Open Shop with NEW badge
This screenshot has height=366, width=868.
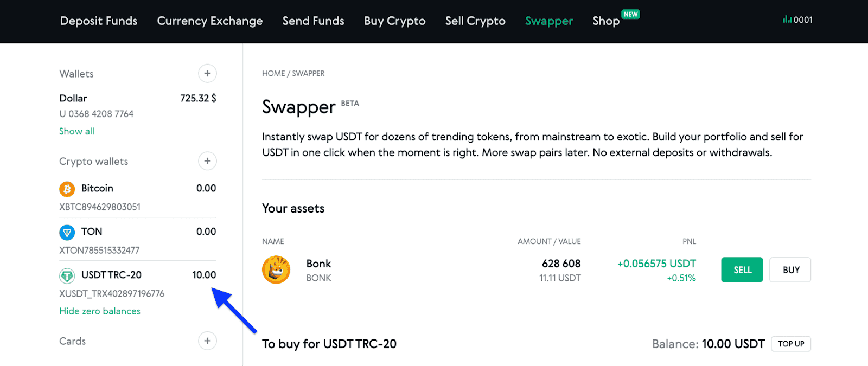point(606,21)
